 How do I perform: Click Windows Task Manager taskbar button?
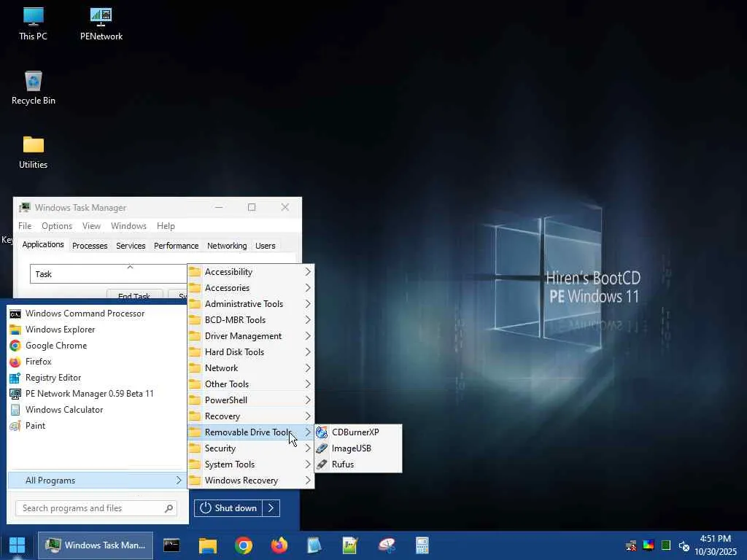click(x=96, y=545)
